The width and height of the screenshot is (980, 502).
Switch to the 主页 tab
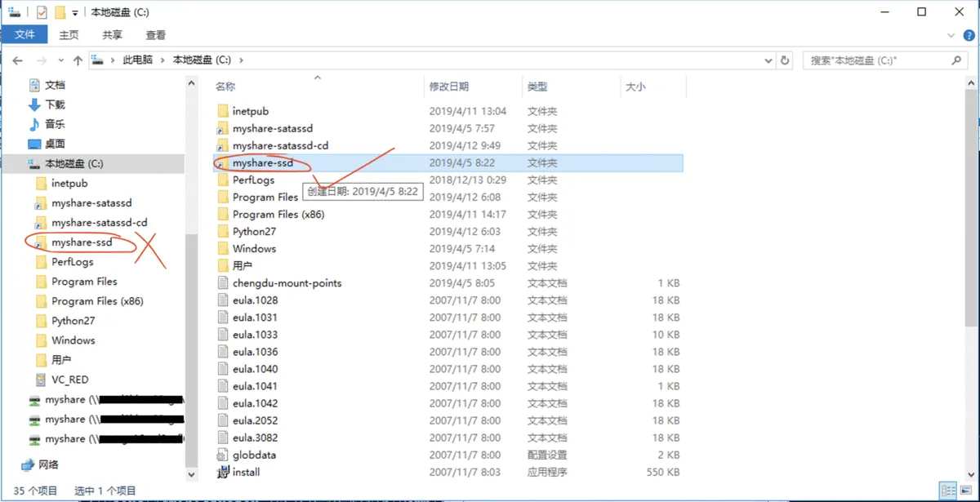(x=69, y=35)
